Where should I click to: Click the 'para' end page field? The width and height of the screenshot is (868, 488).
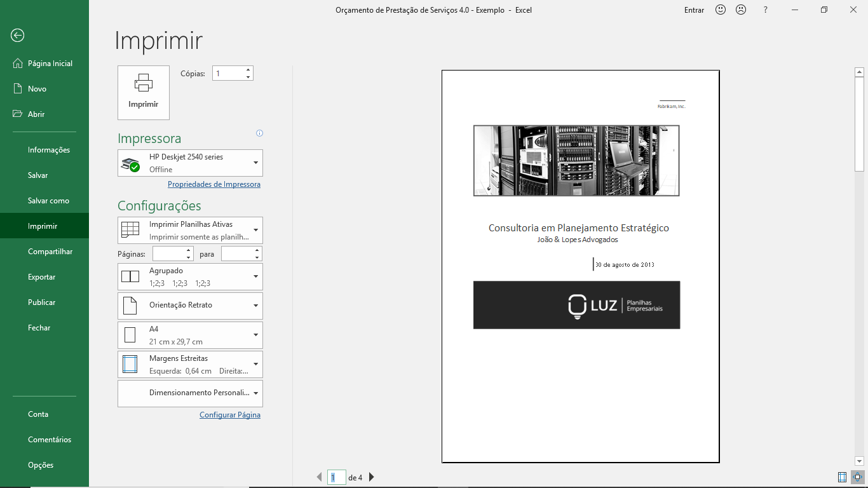[237, 254]
